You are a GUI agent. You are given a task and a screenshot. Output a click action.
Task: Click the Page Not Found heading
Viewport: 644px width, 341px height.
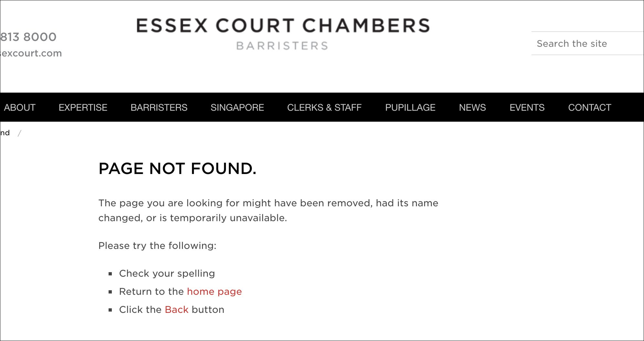tap(177, 169)
